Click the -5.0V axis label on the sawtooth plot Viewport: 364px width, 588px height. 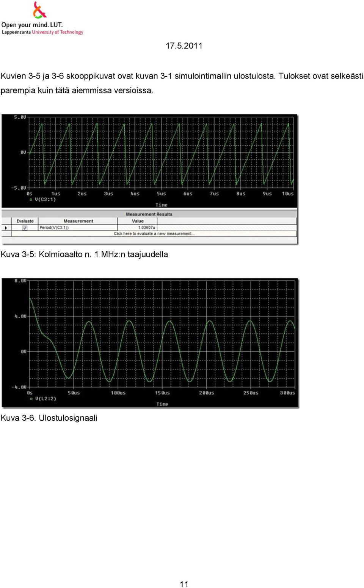pyautogui.click(x=19, y=188)
